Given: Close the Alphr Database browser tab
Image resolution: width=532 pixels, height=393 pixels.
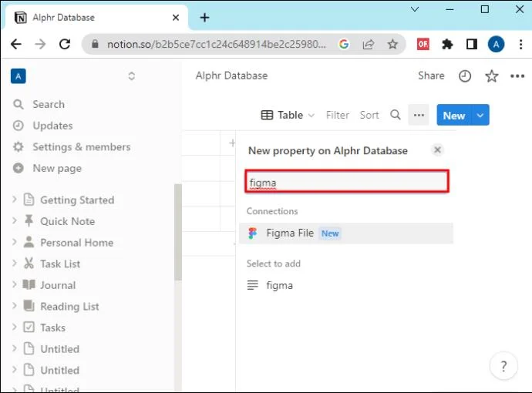Looking at the screenshot, I should click(x=176, y=17).
